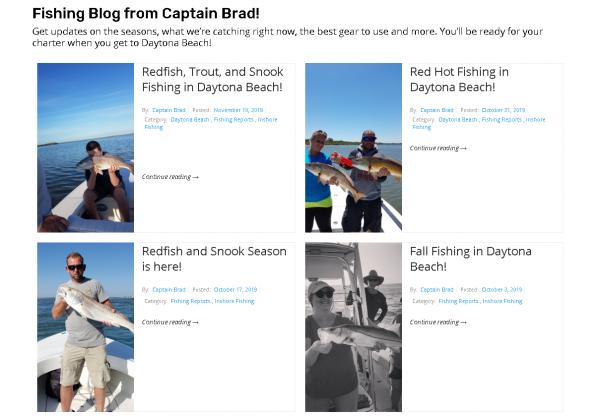Click Continue reading under Red Hot Fishing post

pyautogui.click(x=438, y=148)
